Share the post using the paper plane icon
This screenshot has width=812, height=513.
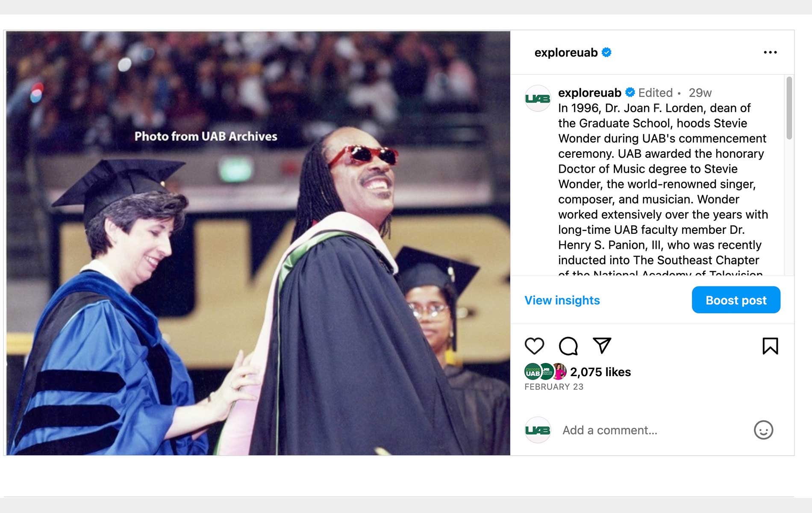(602, 345)
